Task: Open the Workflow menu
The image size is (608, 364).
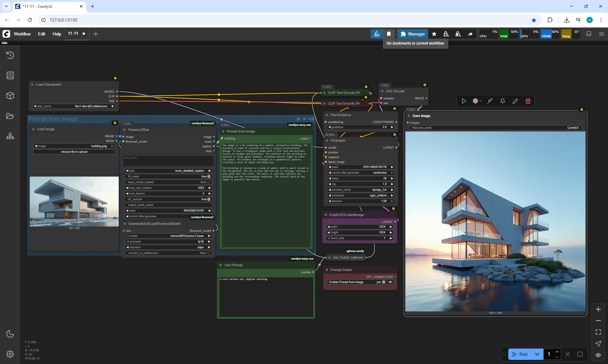Action: pyautogui.click(x=22, y=34)
